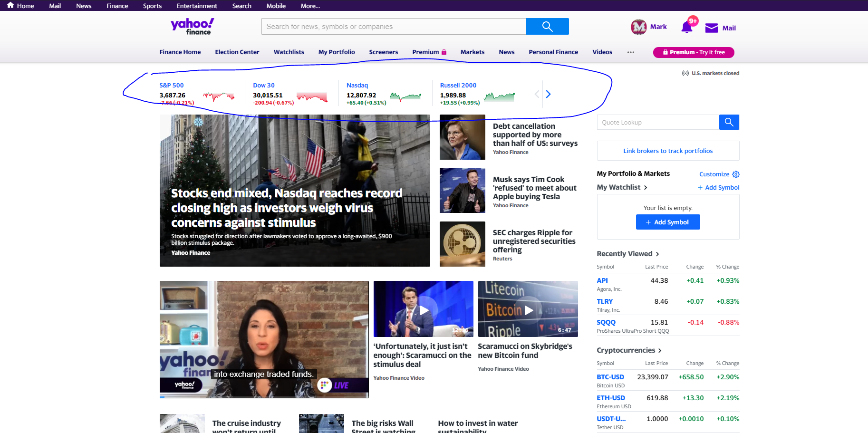
Task: Focus the Quote Lookup input field
Action: tap(658, 122)
